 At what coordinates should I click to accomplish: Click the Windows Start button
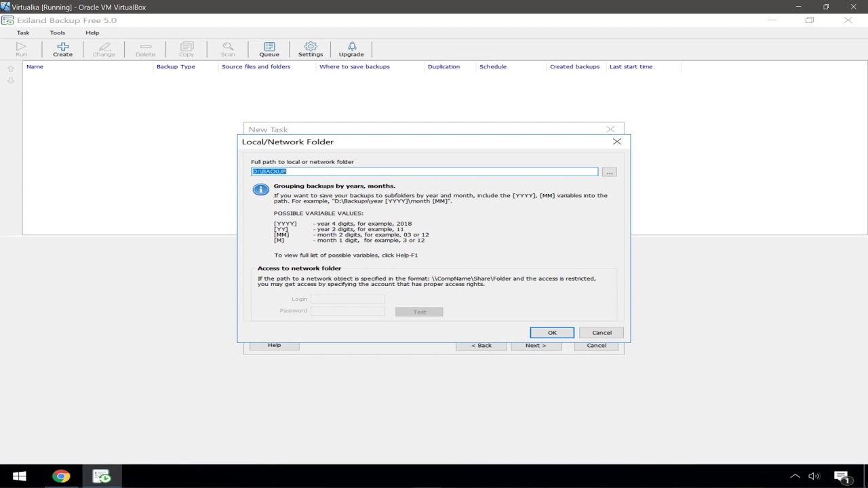click(19, 476)
